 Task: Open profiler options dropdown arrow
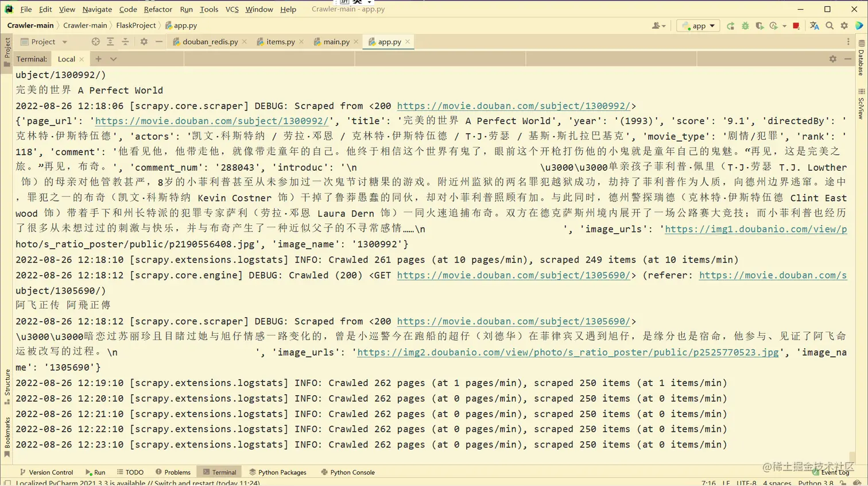pos(784,26)
